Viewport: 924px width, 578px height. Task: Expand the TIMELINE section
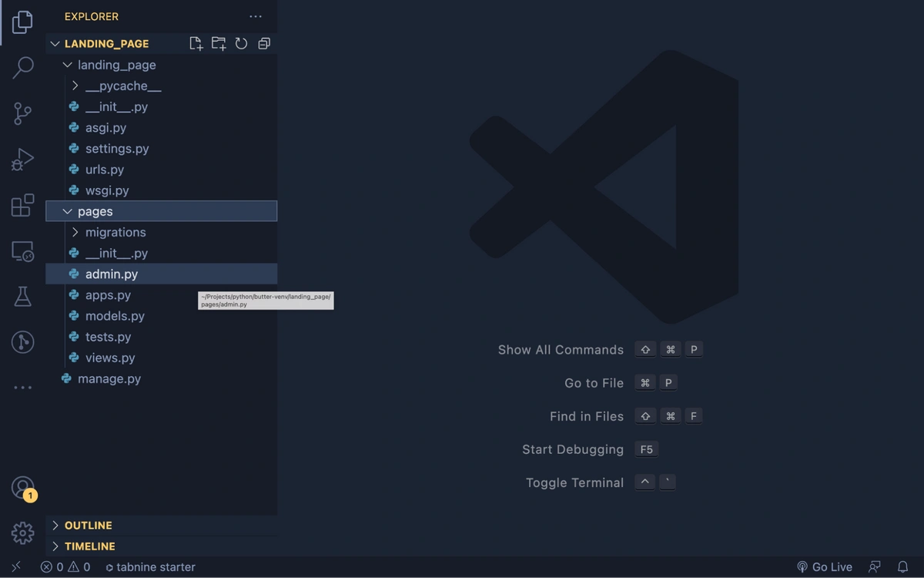(x=162, y=546)
